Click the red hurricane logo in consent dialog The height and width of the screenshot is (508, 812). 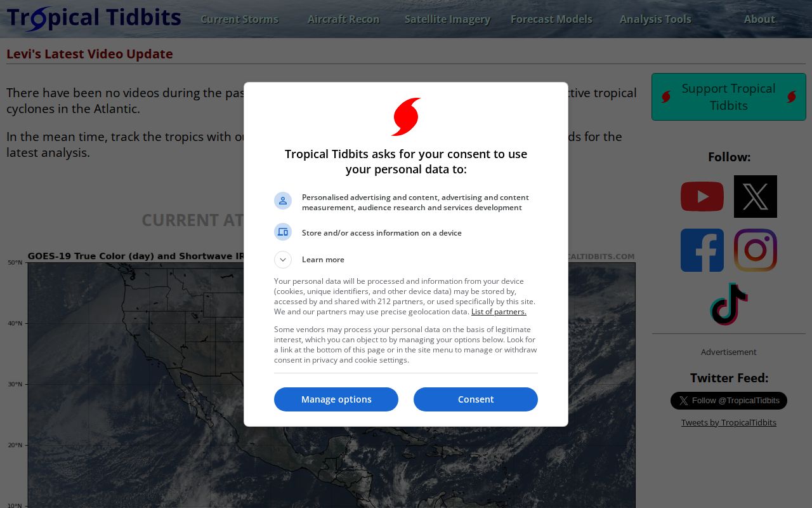(x=406, y=117)
